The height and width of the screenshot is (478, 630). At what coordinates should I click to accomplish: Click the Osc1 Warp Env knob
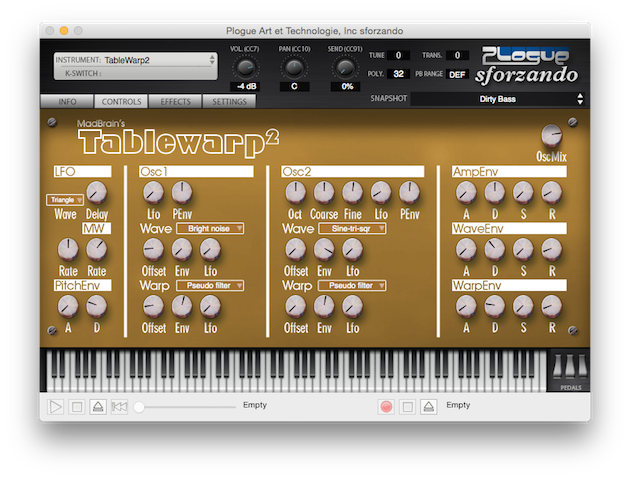[x=182, y=306]
